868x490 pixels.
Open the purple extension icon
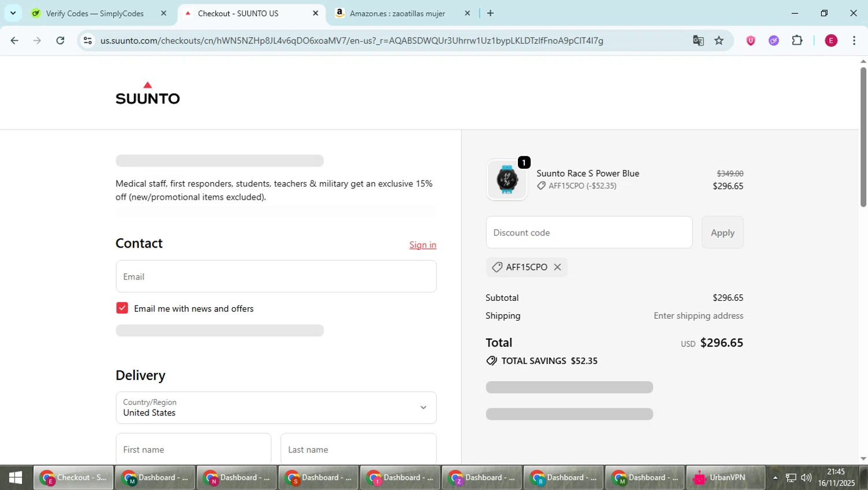coord(774,40)
